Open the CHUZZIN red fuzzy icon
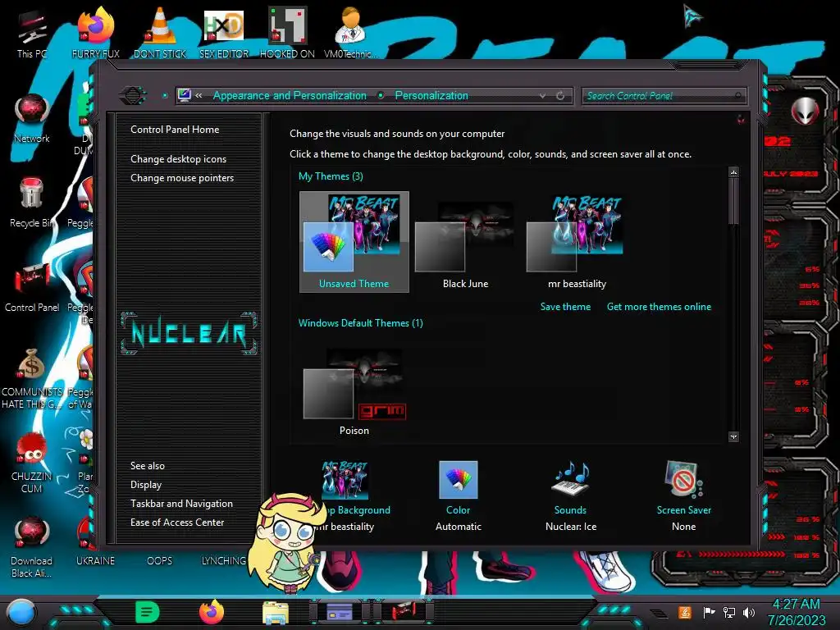840x630 pixels. click(32, 463)
